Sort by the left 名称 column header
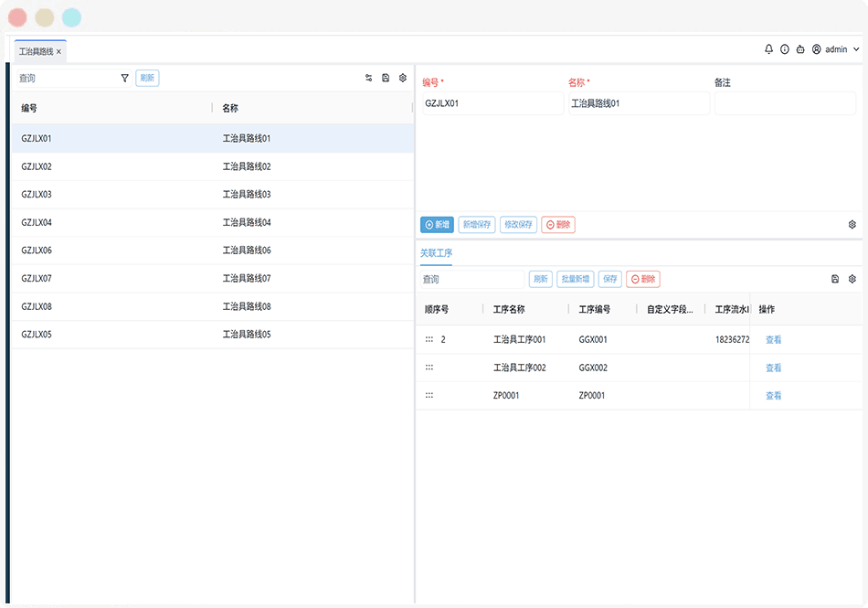 [x=230, y=108]
